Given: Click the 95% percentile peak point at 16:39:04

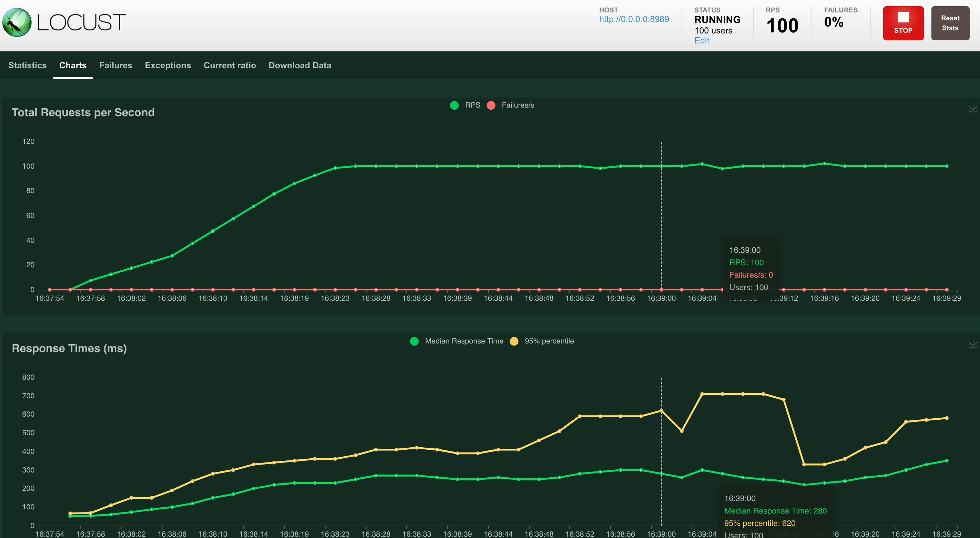Looking at the screenshot, I should tap(702, 394).
